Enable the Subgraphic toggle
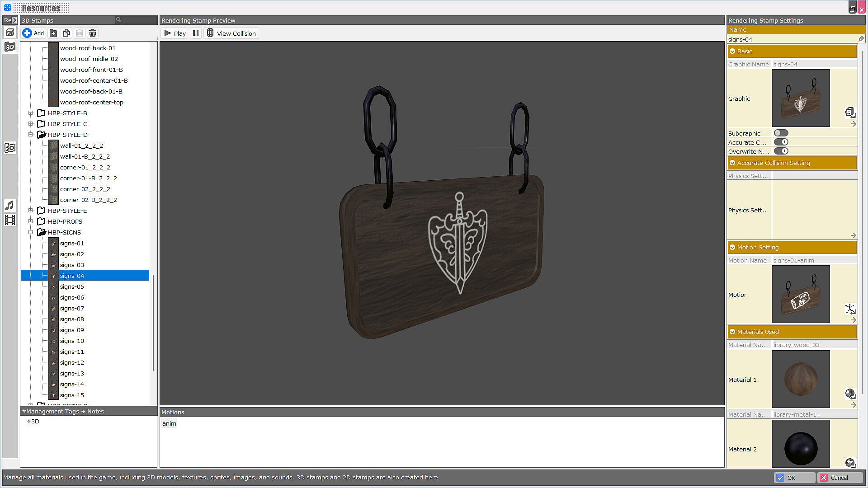 [781, 133]
